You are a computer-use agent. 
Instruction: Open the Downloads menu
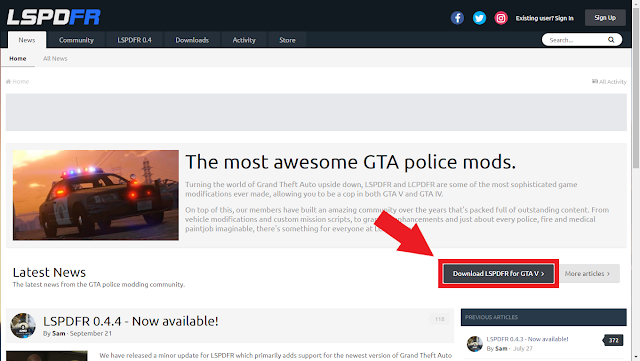pyautogui.click(x=192, y=40)
